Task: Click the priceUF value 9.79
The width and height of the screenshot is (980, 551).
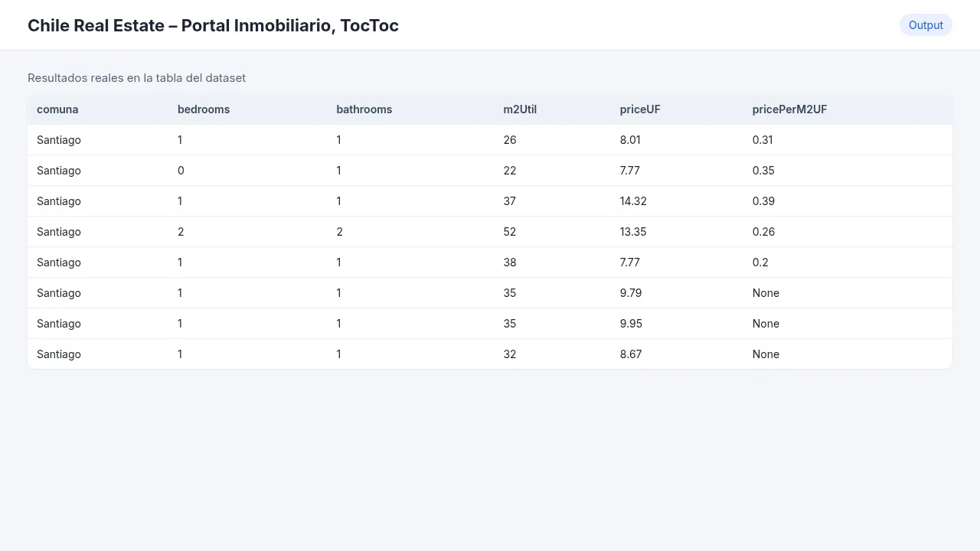Action: 631,293
